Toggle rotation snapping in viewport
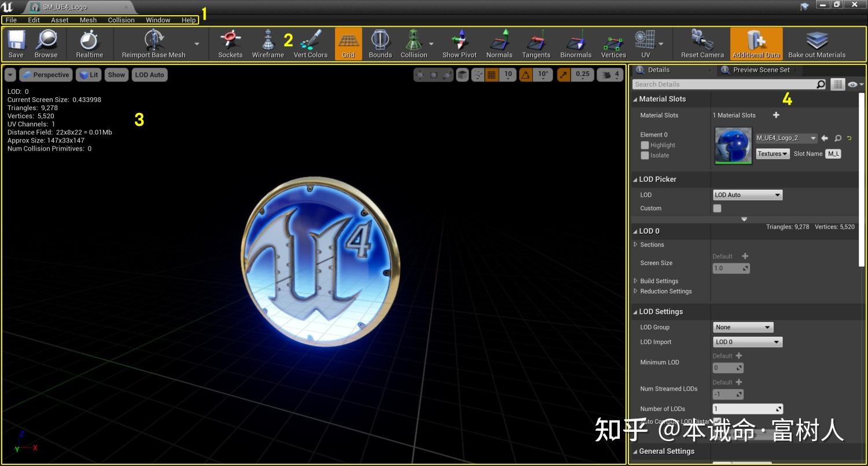Viewport: 868px width, 466px height. 525,74
